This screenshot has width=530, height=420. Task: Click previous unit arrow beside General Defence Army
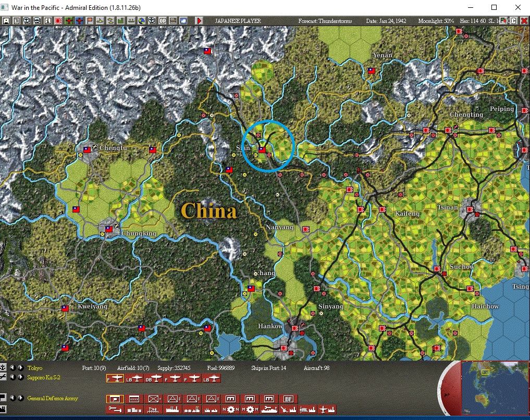click(13, 398)
